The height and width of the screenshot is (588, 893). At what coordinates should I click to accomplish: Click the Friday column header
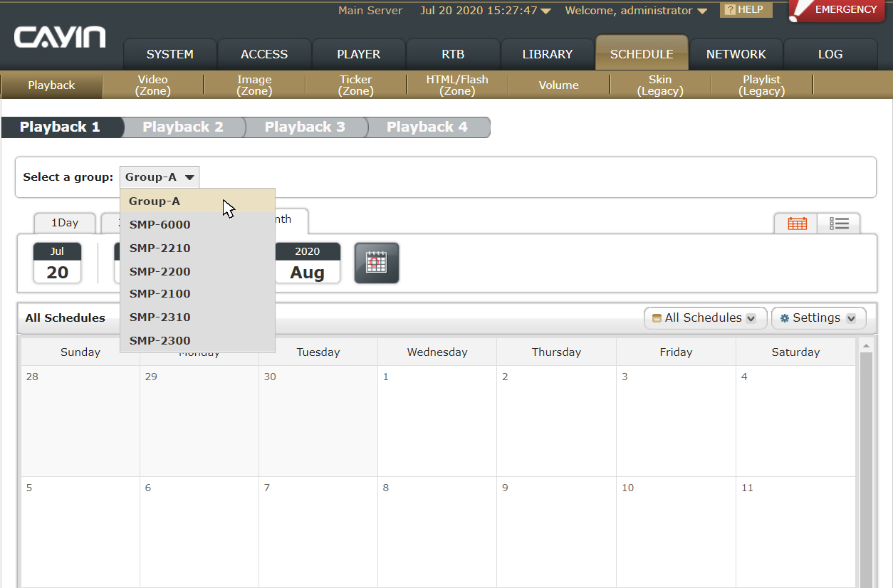676,352
